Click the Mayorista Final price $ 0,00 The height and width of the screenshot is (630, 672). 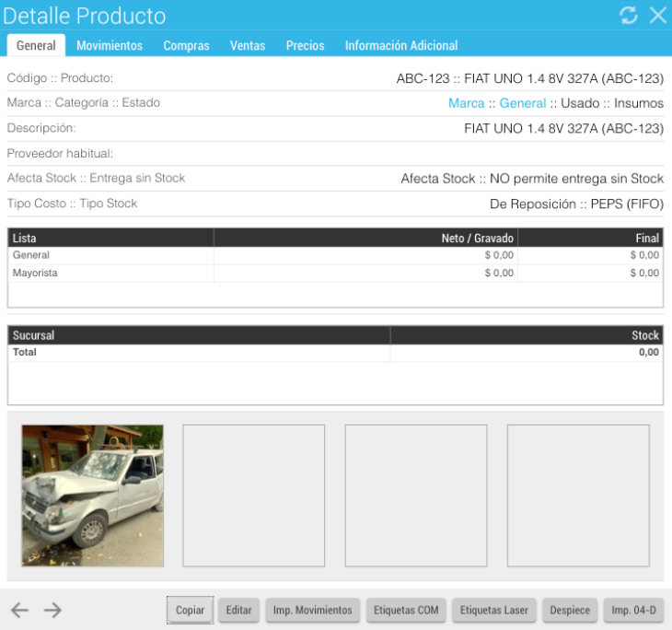click(644, 274)
